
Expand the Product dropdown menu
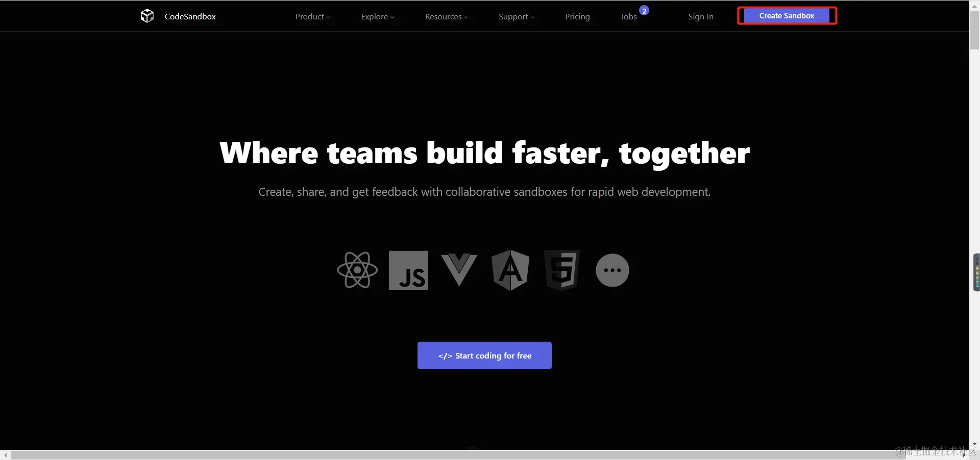[313, 16]
